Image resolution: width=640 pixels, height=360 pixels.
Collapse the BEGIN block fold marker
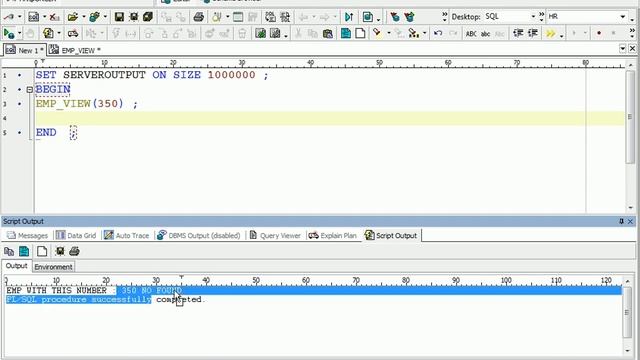tap(29, 89)
